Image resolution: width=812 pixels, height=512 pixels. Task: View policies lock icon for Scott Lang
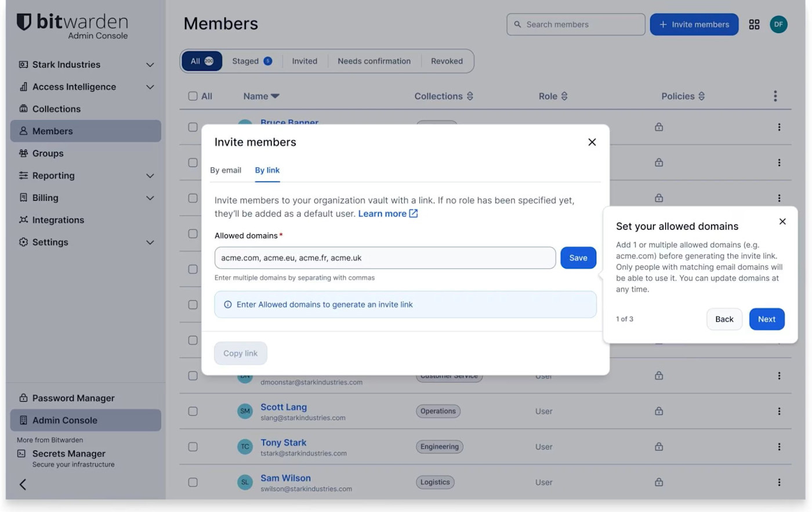tap(659, 411)
